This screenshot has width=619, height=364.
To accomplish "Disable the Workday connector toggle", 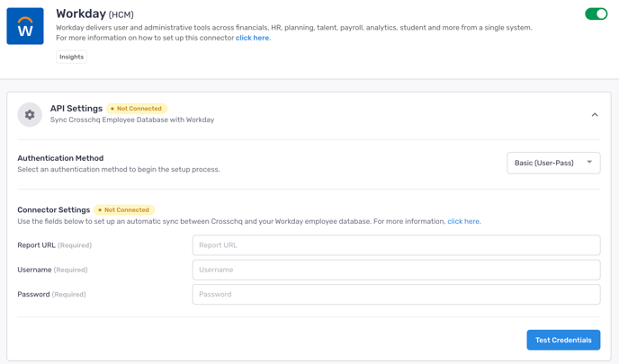I will [x=597, y=13].
